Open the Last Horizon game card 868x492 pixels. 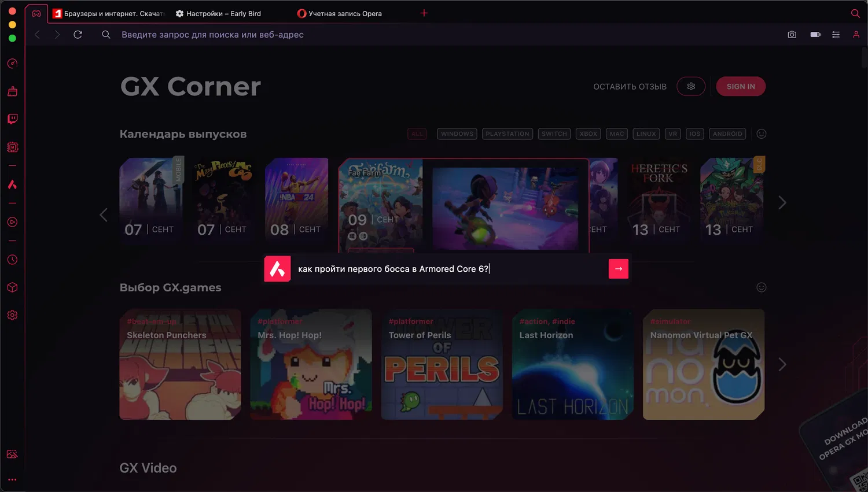pos(573,364)
